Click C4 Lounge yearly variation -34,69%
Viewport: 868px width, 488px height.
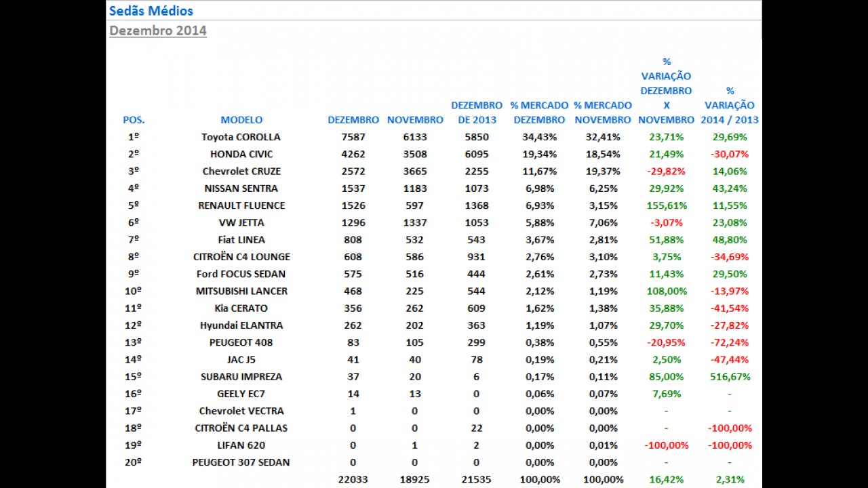pyautogui.click(x=730, y=257)
